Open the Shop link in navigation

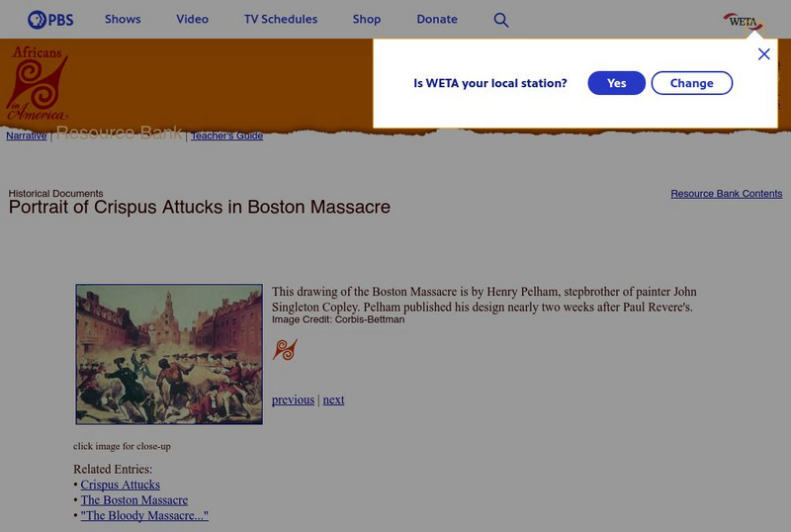tap(367, 19)
